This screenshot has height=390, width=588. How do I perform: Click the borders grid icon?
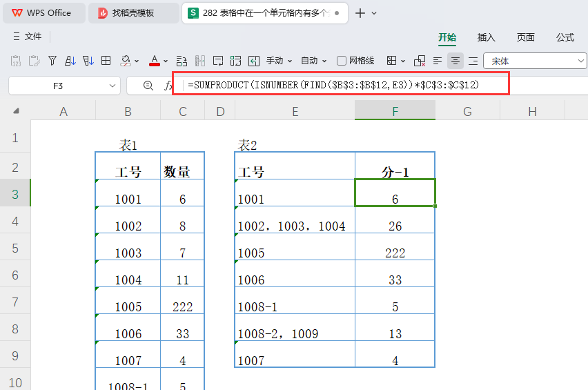point(391,61)
